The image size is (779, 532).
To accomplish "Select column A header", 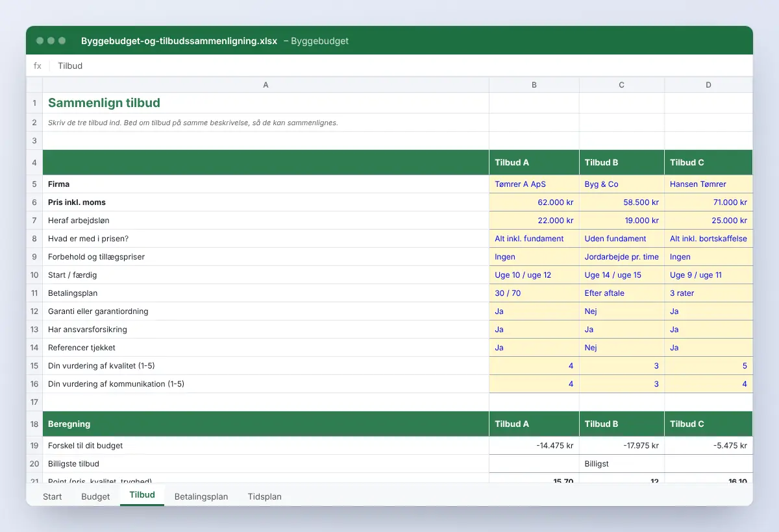I will 266,85.
